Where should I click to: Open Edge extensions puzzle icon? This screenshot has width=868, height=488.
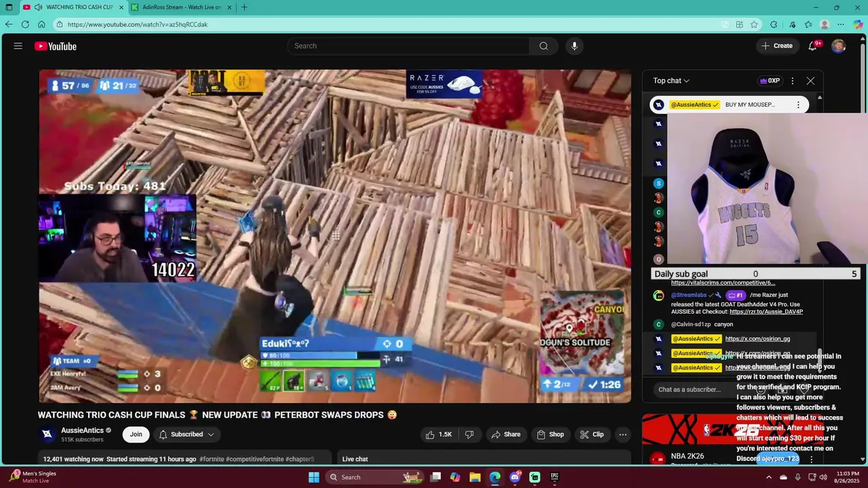pyautogui.click(x=774, y=24)
